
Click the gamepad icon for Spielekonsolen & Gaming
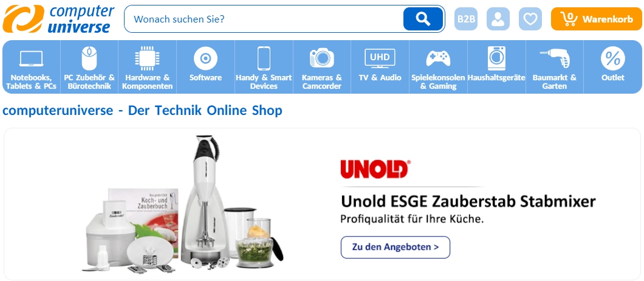click(x=438, y=58)
